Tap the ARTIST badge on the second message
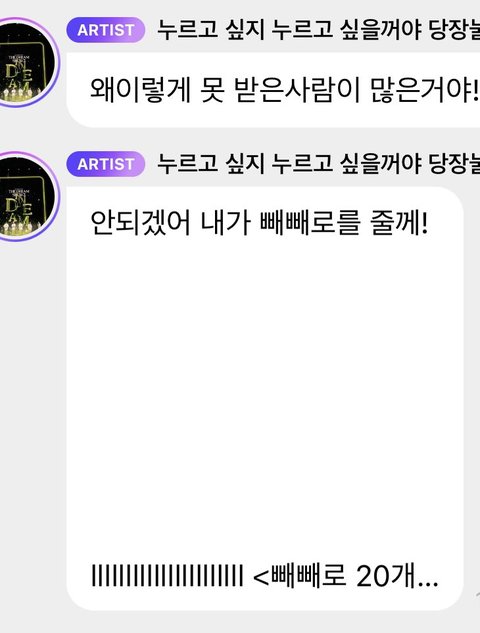 pyautogui.click(x=106, y=164)
